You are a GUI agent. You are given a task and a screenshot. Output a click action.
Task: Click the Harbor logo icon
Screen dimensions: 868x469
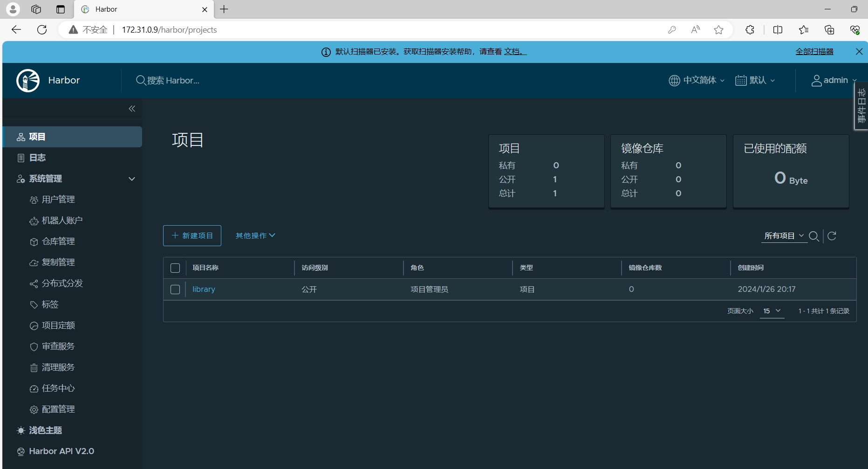[28, 81]
